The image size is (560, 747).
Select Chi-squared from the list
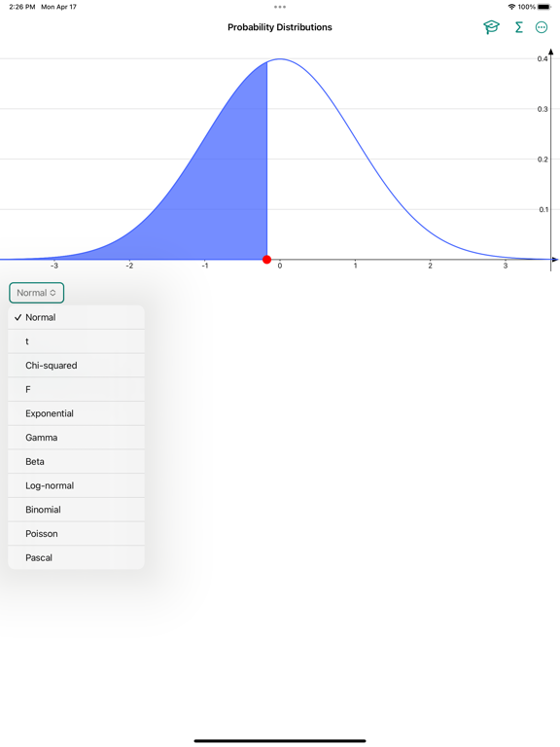point(76,366)
